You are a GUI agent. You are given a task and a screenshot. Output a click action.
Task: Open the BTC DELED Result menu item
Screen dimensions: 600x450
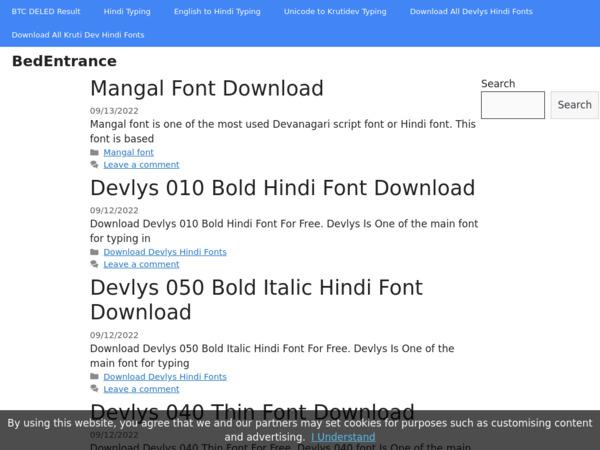46,11
